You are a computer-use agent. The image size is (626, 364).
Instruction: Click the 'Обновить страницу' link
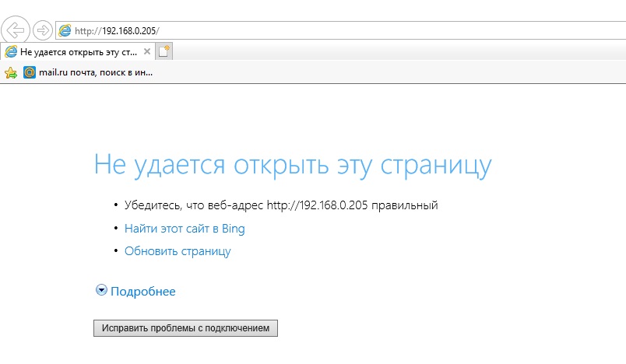[x=178, y=251]
